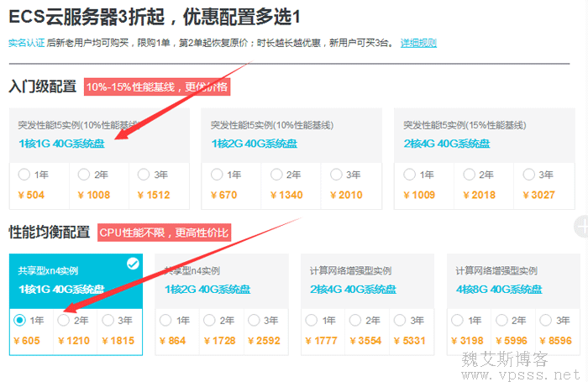Select 2年 radio priced ¥2018

470,175
